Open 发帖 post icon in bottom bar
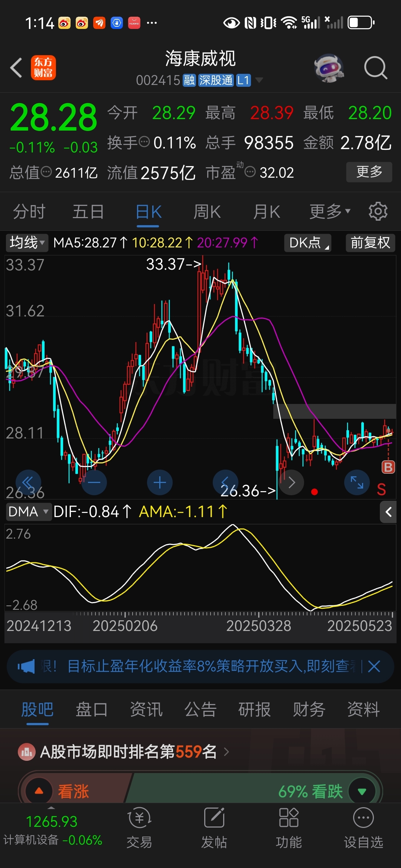401x868 pixels. (214, 817)
